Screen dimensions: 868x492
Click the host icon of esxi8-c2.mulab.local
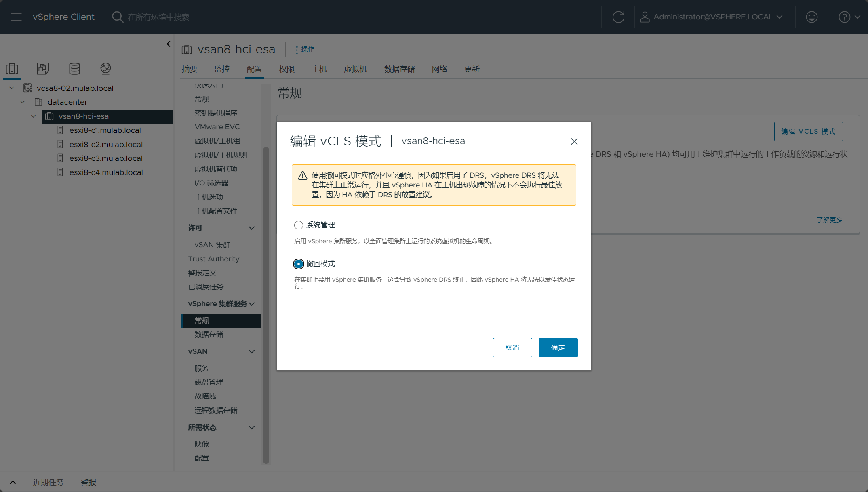click(60, 144)
